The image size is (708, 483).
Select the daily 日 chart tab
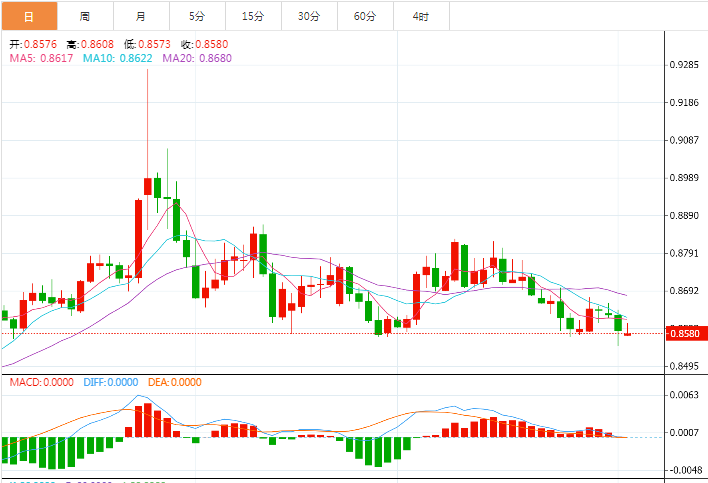pyautogui.click(x=29, y=16)
